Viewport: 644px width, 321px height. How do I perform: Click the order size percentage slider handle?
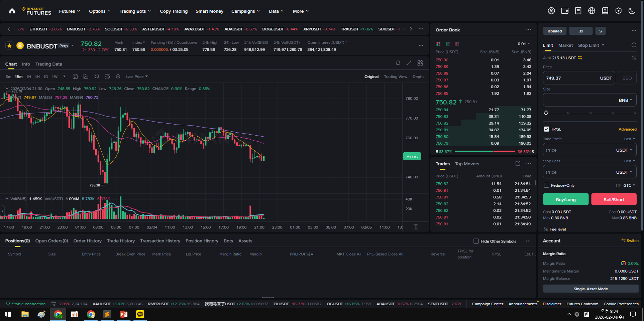546,113
